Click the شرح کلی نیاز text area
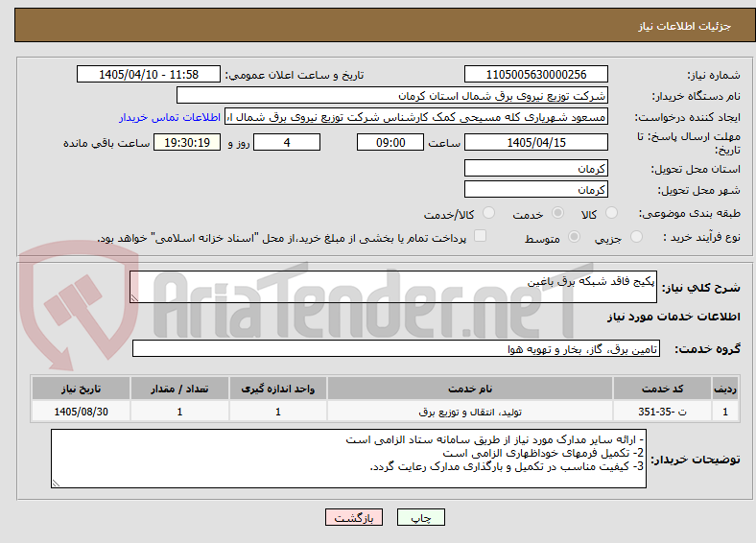Screen dimensions: 756x543 click(393, 287)
